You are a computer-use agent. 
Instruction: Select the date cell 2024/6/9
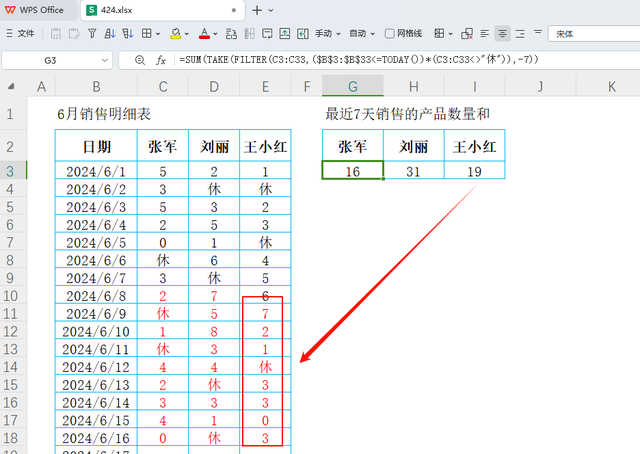click(96, 314)
